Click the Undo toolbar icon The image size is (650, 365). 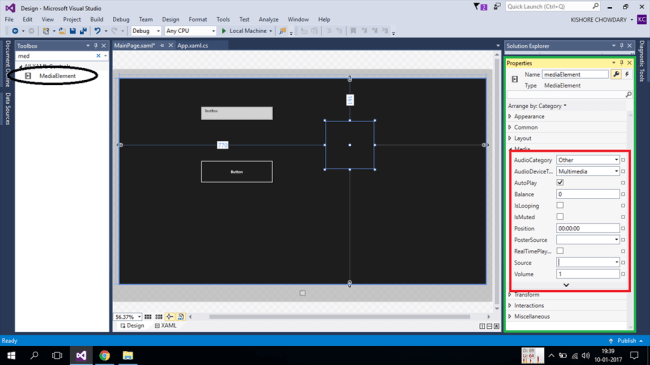pos(97,31)
